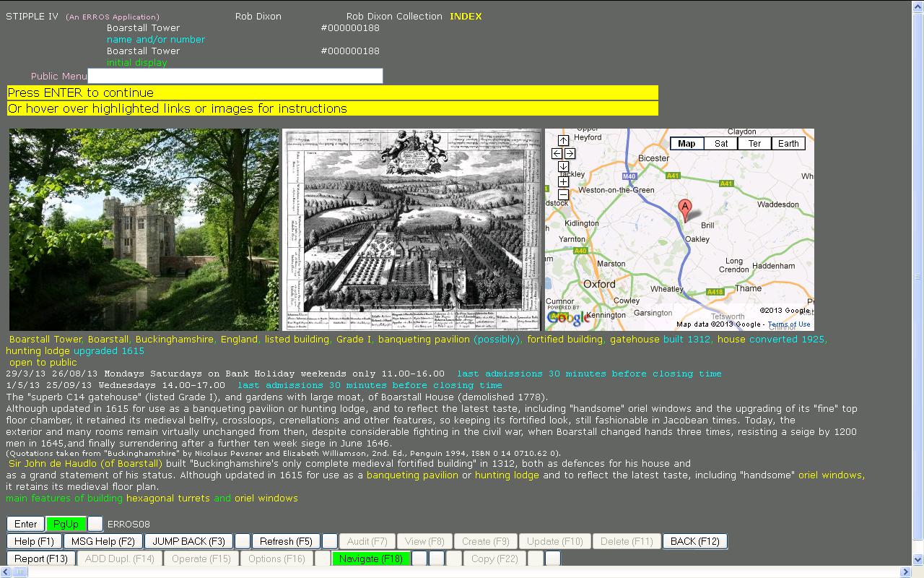Switch map to Ter view
The height and width of the screenshot is (578, 924).
click(x=754, y=143)
